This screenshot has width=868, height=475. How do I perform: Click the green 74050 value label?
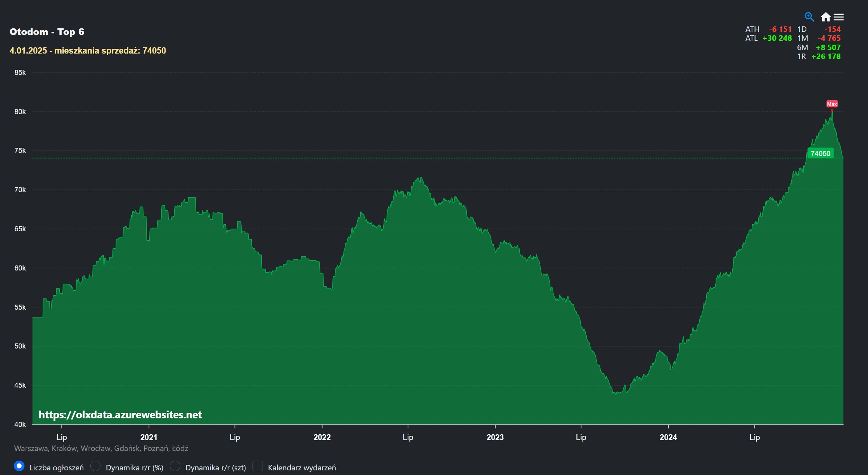coord(820,153)
